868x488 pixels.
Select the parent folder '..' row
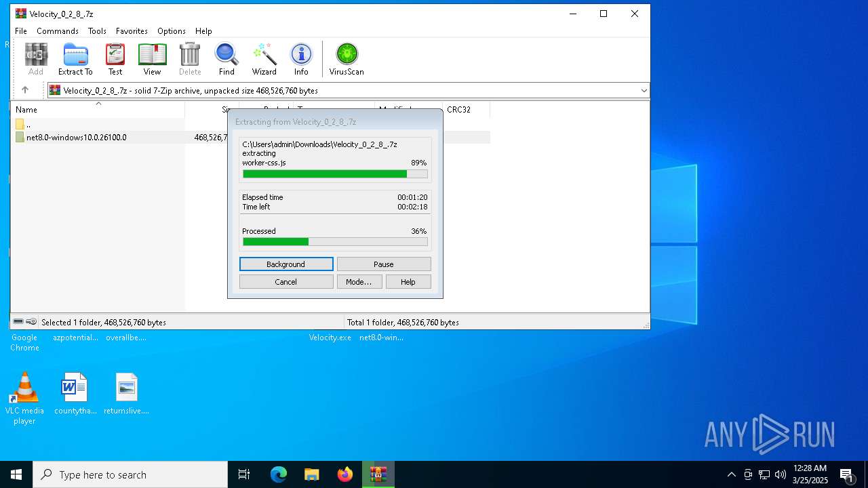[98, 124]
